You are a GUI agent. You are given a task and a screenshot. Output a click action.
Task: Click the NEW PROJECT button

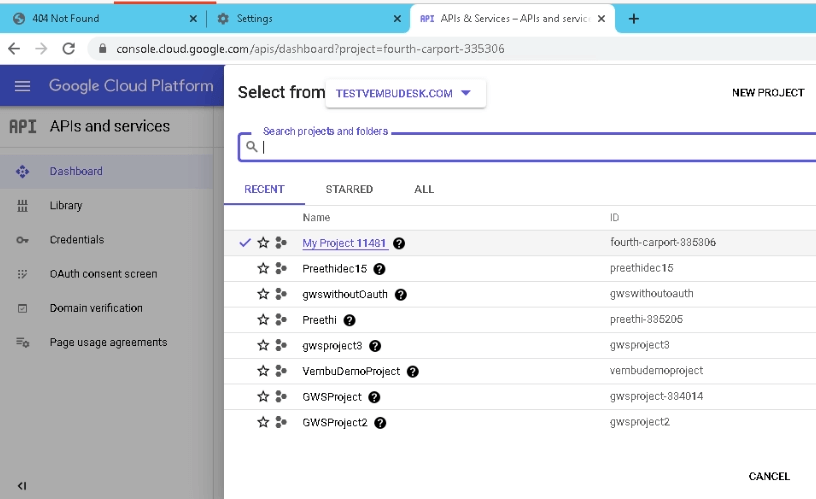coord(768,93)
